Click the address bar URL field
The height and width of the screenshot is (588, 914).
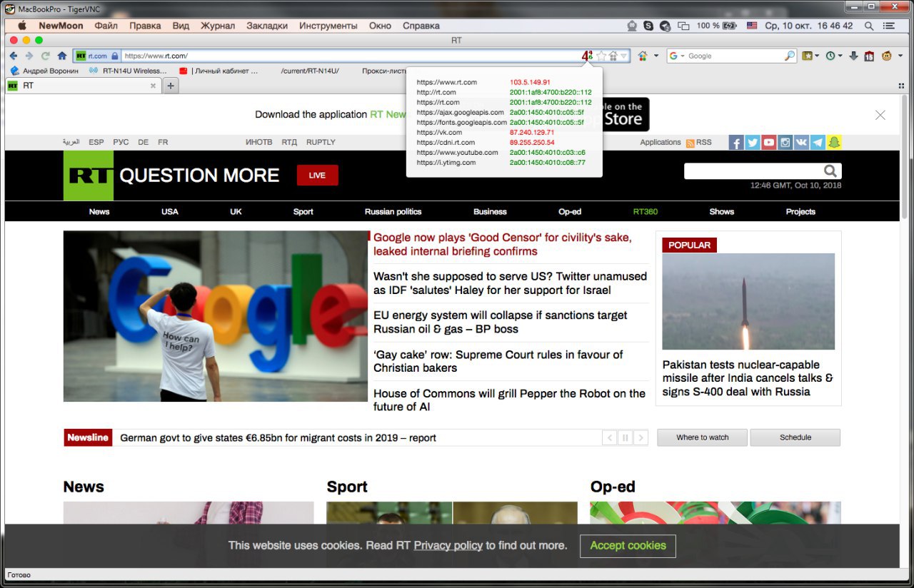(350, 56)
